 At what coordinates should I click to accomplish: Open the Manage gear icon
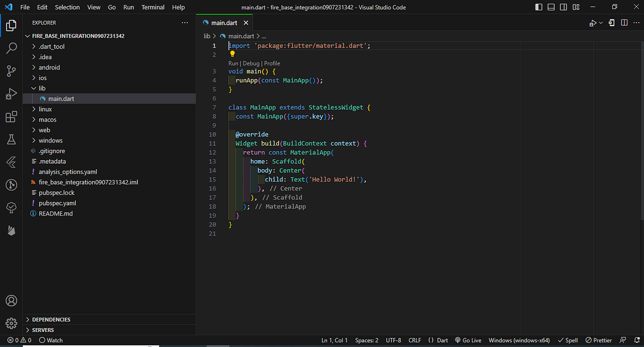[11, 323]
